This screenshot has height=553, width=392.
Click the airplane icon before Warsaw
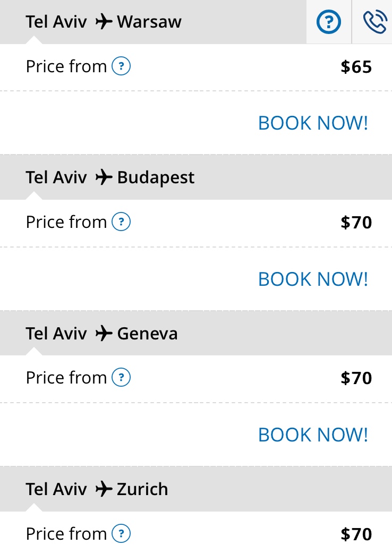[104, 22]
